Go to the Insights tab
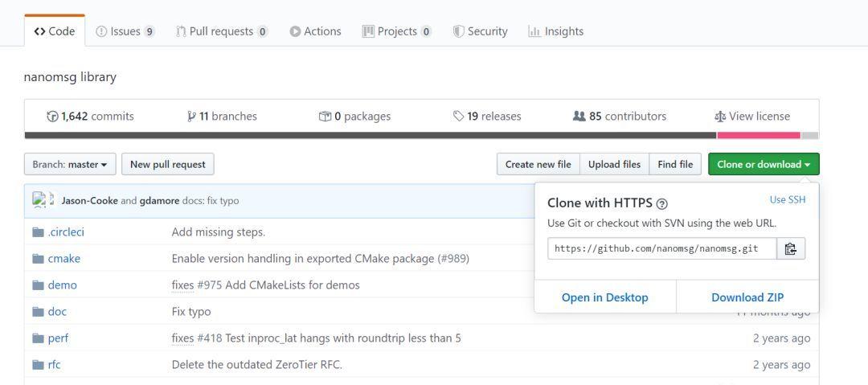The width and height of the screenshot is (868, 385). (x=556, y=31)
